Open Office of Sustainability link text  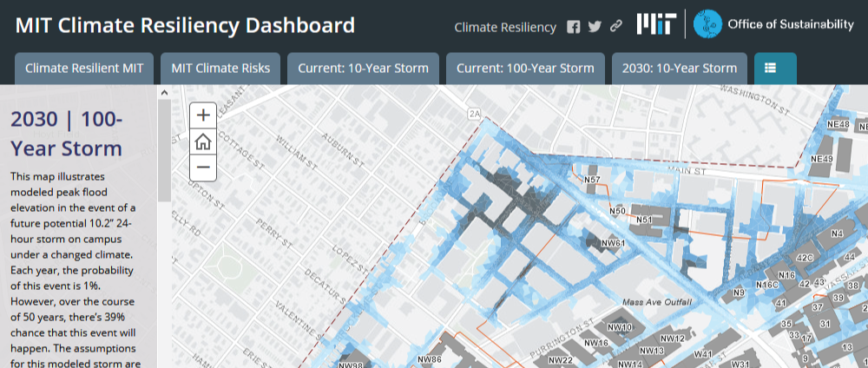[x=791, y=23]
